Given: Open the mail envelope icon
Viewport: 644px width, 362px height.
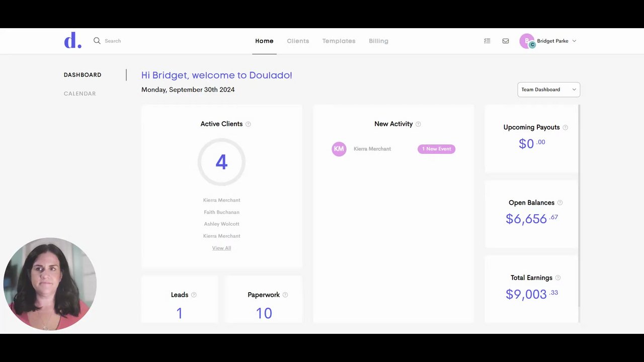Looking at the screenshot, I should pyautogui.click(x=506, y=41).
